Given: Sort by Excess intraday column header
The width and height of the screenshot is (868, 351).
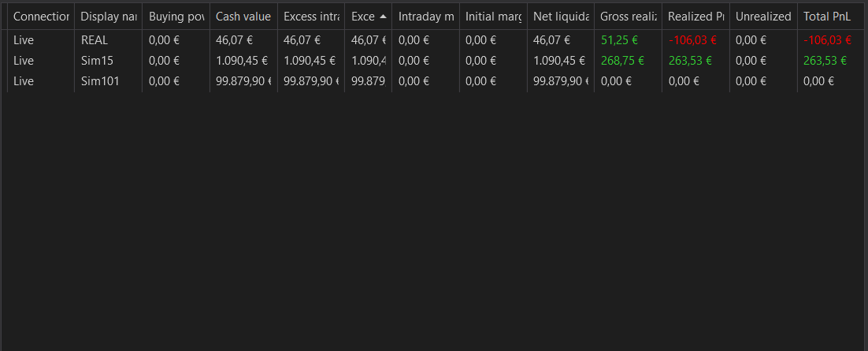Looking at the screenshot, I should point(311,17).
